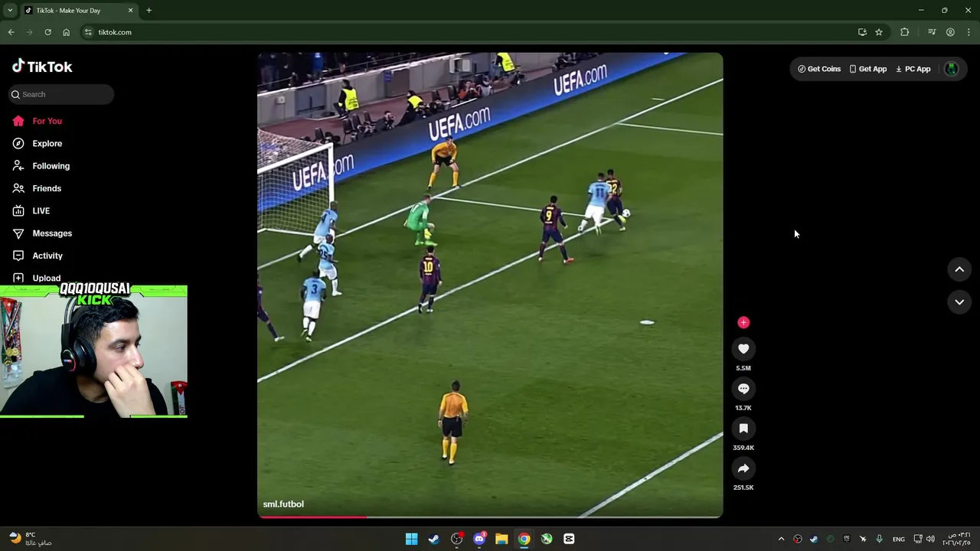
Task: Open File Explorer from the taskbar
Action: click(x=501, y=539)
